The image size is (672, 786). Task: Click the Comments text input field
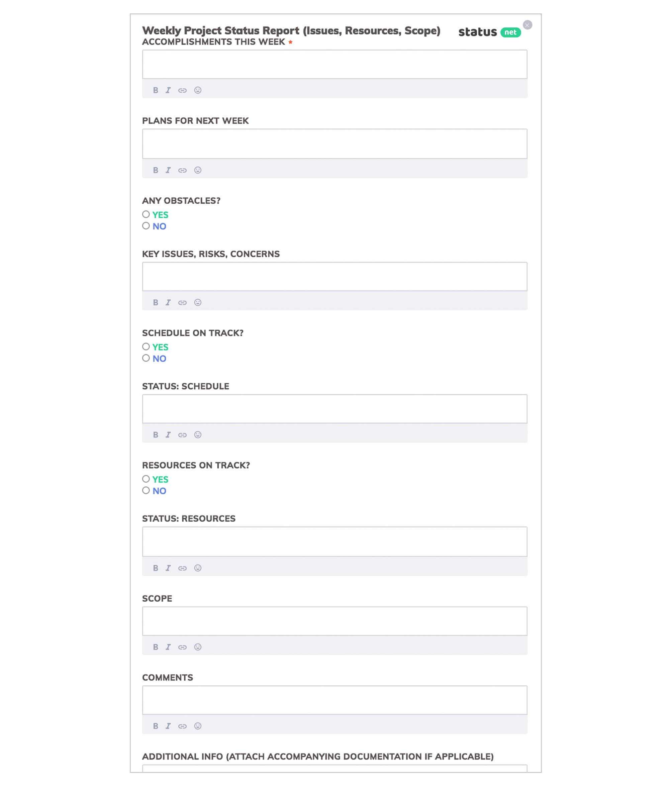(334, 700)
